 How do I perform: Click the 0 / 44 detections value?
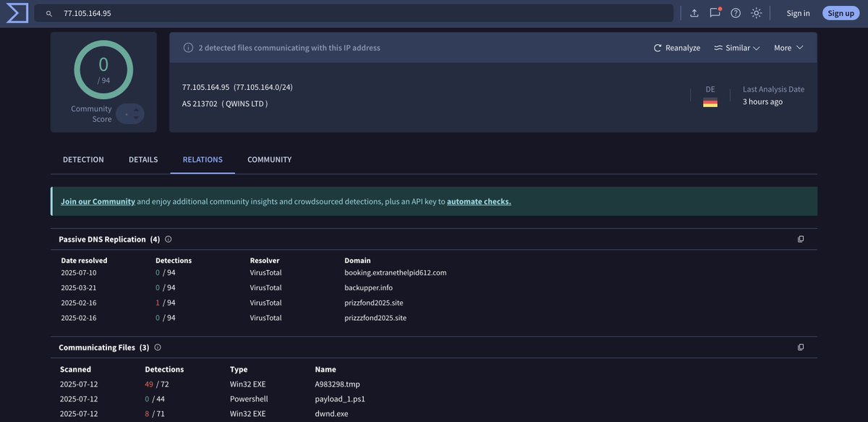155,399
